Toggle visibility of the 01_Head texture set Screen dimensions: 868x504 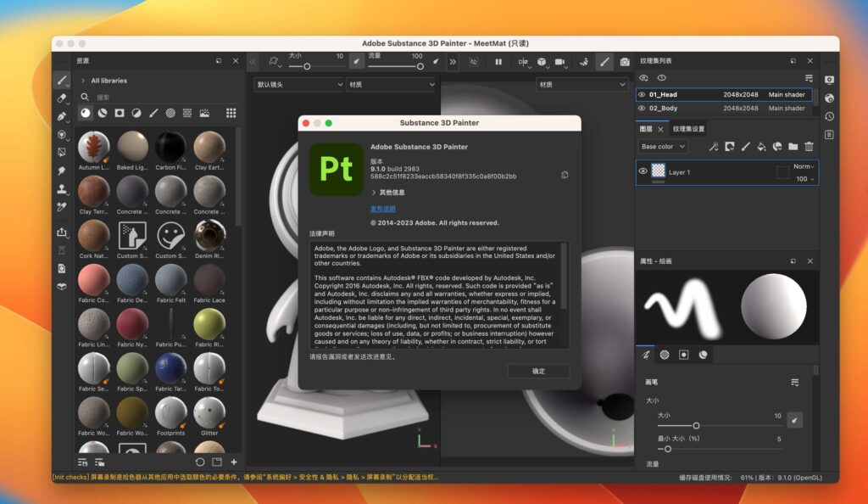coord(642,94)
